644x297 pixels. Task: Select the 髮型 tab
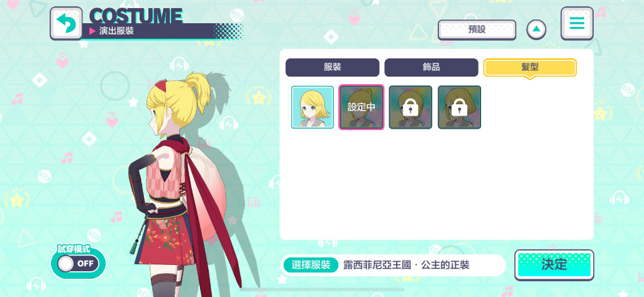click(x=530, y=68)
